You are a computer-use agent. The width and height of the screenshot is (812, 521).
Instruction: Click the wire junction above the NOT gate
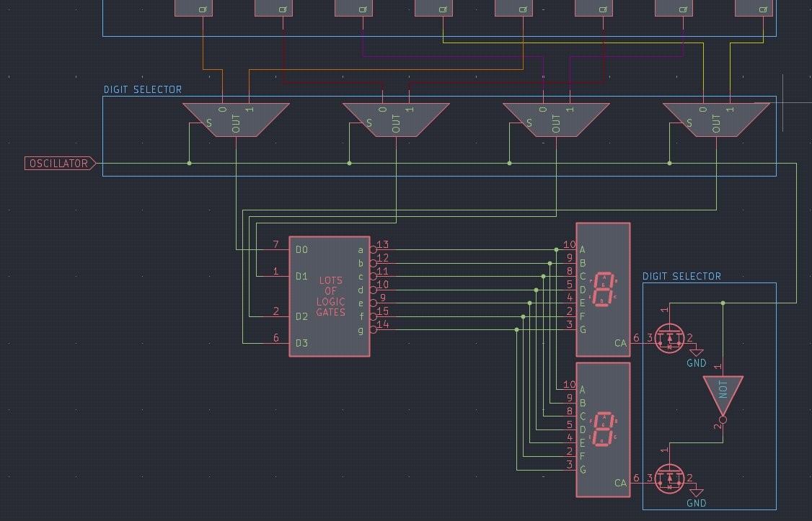coord(723,303)
